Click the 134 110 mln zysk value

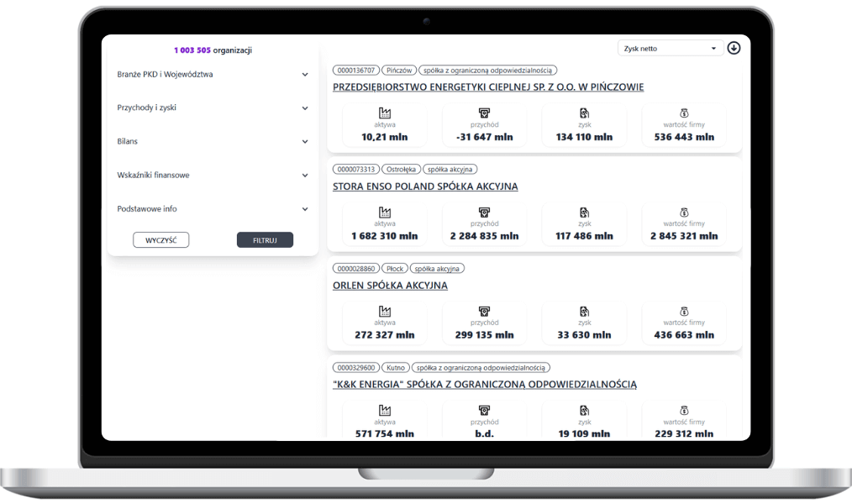(x=584, y=137)
